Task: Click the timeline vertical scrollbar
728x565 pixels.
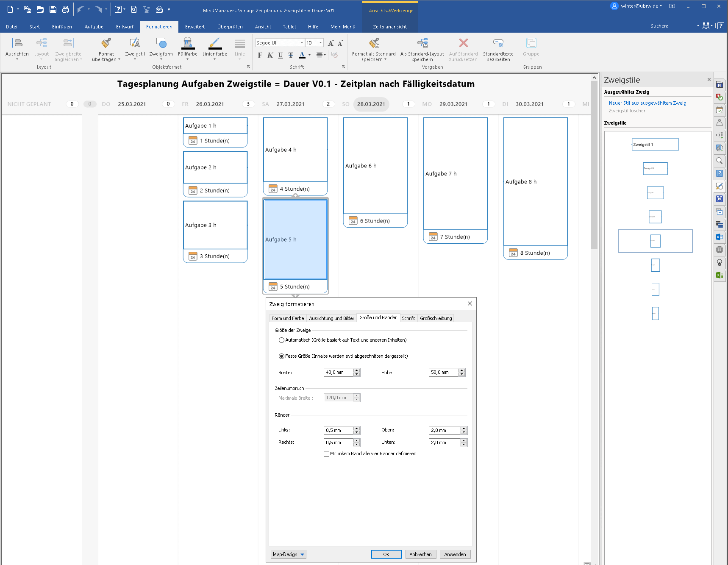Action: pyautogui.click(x=595, y=165)
